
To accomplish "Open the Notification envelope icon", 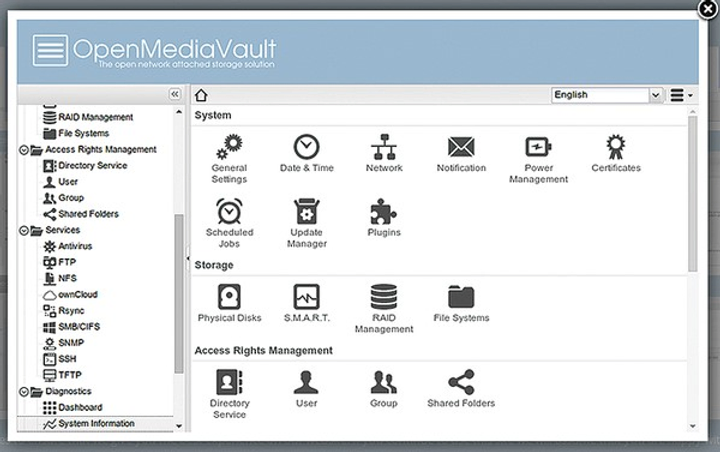I will click(461, 153).
